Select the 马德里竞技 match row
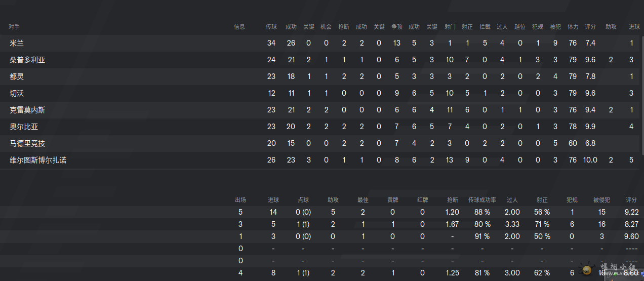 (x=322, y=143)
